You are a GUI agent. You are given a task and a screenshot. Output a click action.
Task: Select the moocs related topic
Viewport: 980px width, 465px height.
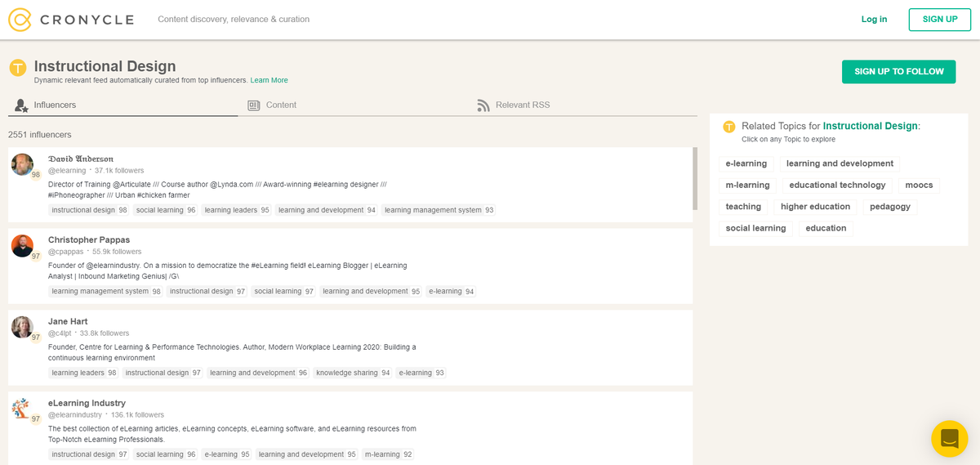point(919,185)
